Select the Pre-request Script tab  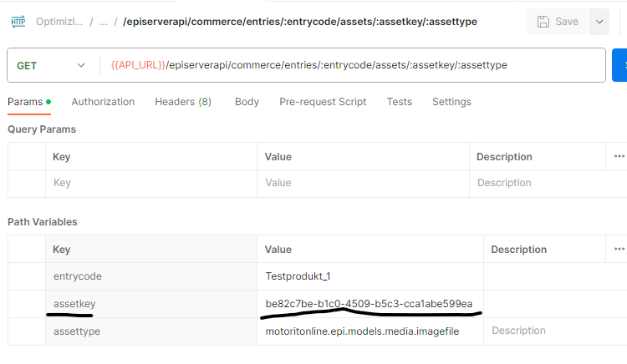[323, 102]
